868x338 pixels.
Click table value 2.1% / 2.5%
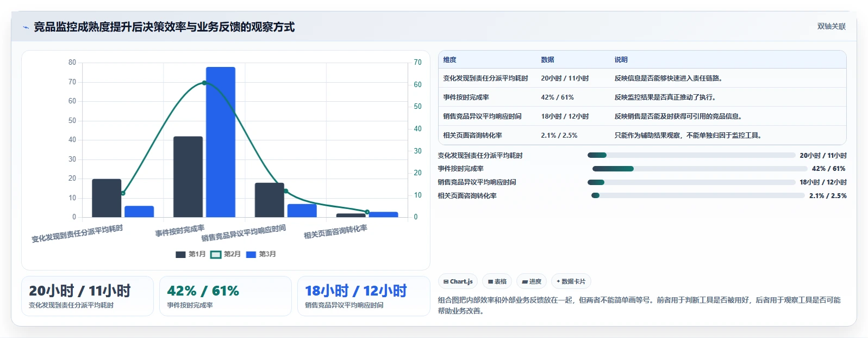pos(559,136)
